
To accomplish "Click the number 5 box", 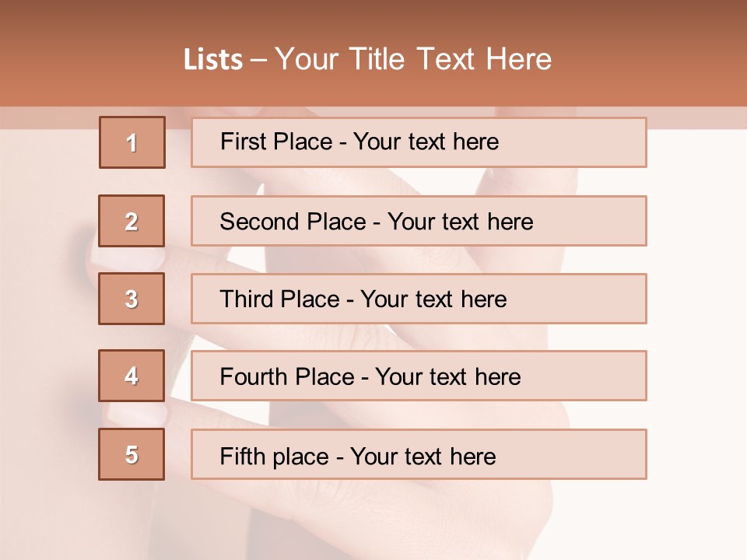I will tap(132, 454).
